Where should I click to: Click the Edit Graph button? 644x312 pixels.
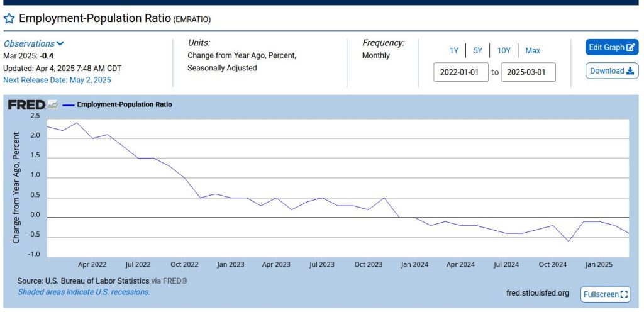point(611,47)
